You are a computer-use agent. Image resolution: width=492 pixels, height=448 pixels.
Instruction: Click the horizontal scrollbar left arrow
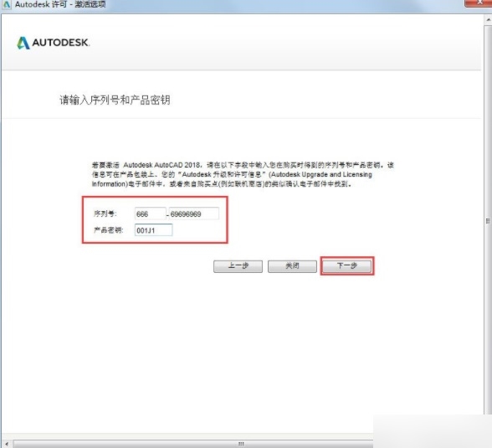pos(7,444)
